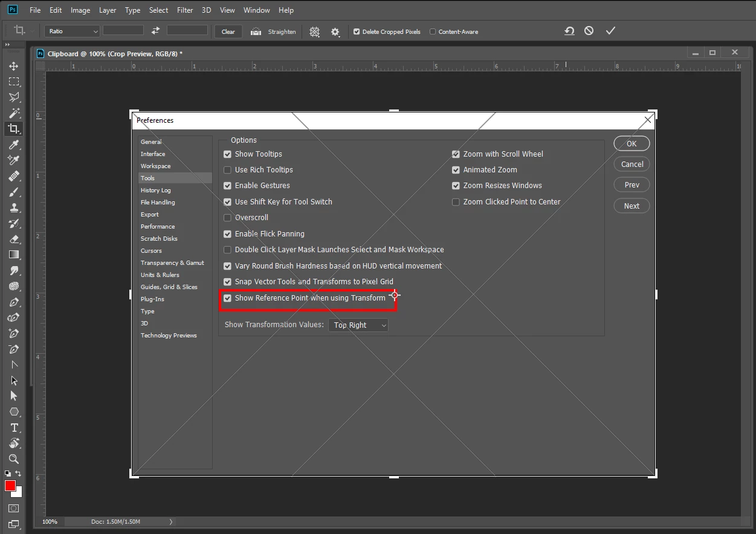Select the Color Sampler tool
Image resolution: width=756 pixels, height=534 pixels.
[13, 160]
